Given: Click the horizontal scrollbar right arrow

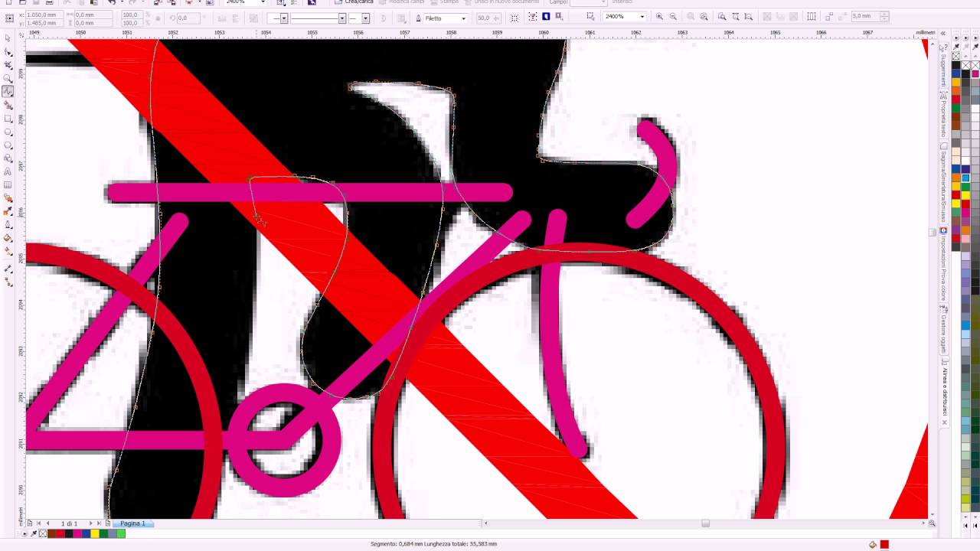Looking at the screenshot, I should [923, 523].
